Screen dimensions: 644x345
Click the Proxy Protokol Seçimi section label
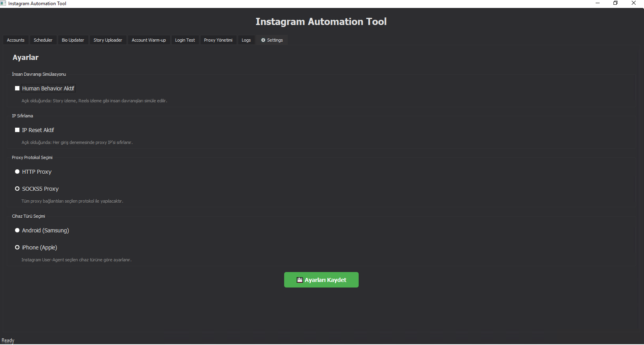click(x=32, y=157)
